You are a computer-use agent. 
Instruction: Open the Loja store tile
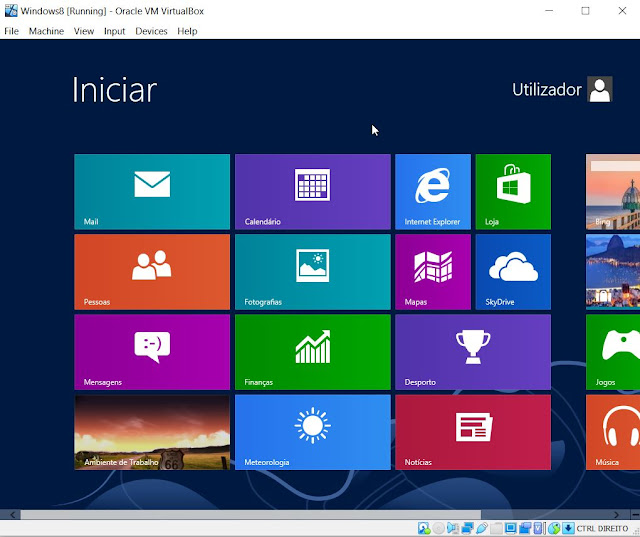[x=513, y=191]
